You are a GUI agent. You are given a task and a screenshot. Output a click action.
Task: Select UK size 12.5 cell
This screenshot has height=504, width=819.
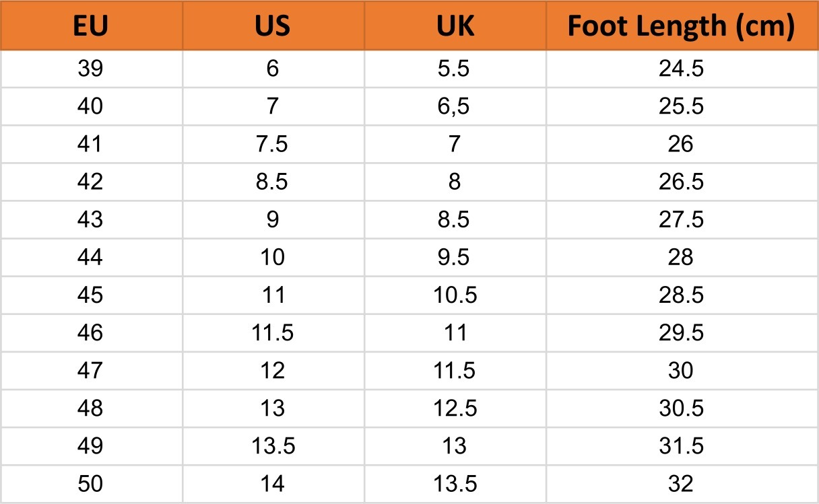455,408
